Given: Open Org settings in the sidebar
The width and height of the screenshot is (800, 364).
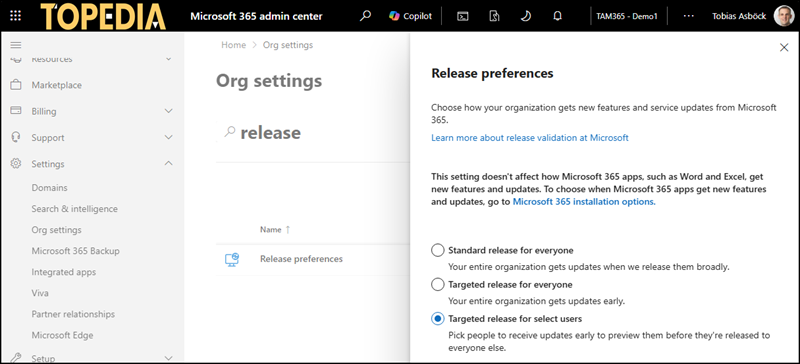Looking at the screenshot, I should [56, 230].
